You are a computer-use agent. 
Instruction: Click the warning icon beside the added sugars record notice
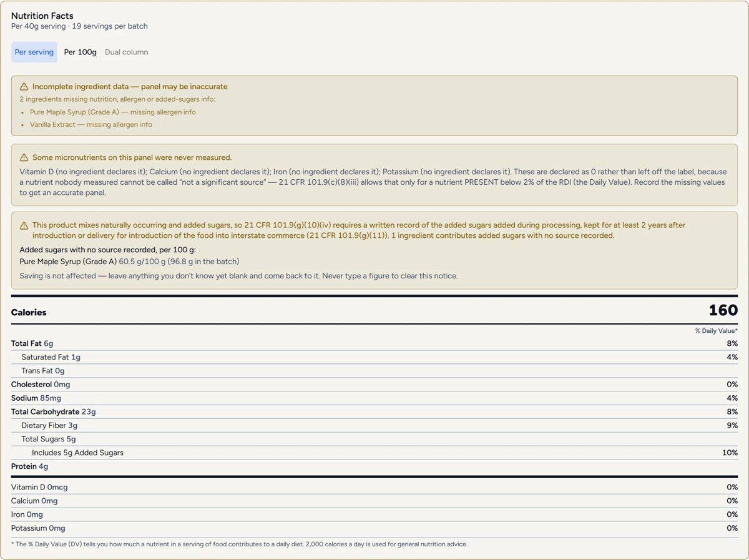24,225
